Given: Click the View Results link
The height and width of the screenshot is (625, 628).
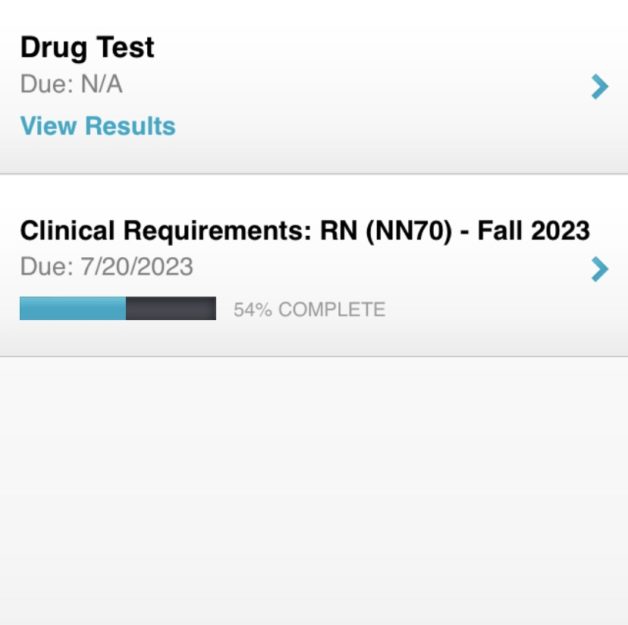Looking at the screenshot, I should pos(97,126).
